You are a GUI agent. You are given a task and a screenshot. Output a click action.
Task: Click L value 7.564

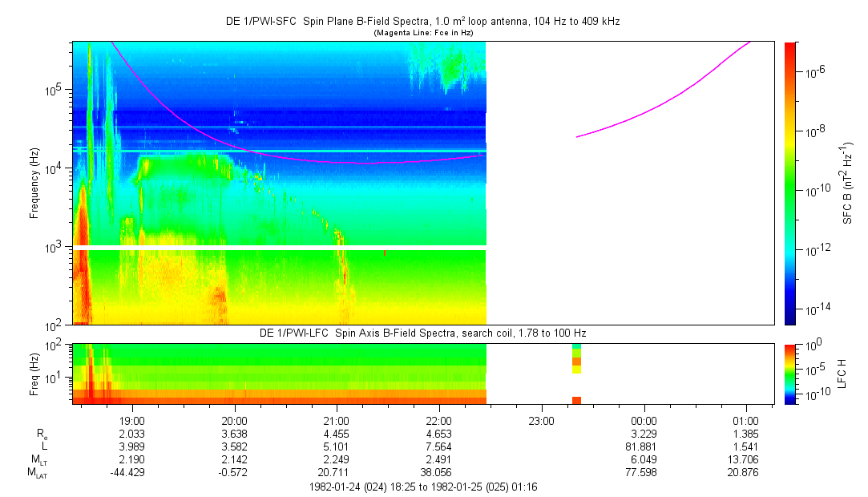coord(439,446)
